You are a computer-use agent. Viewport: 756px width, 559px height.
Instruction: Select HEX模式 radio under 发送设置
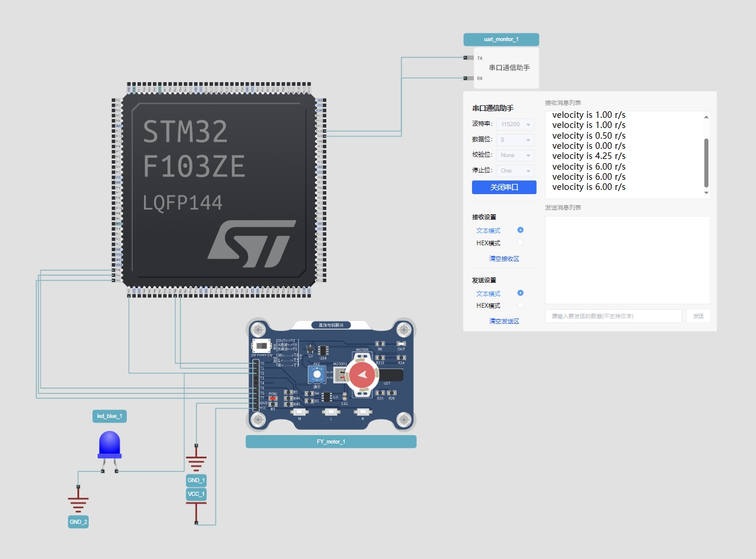tap(520, 305)
